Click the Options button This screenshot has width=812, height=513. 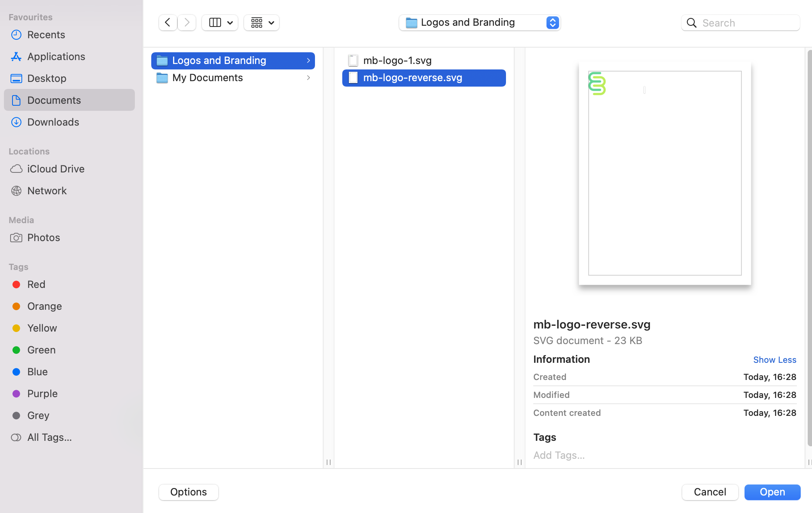tap(188, 492)
